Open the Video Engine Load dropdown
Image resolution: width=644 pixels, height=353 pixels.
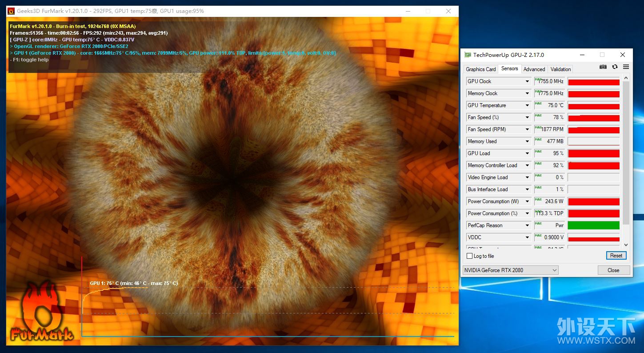[x=528, y=177]
